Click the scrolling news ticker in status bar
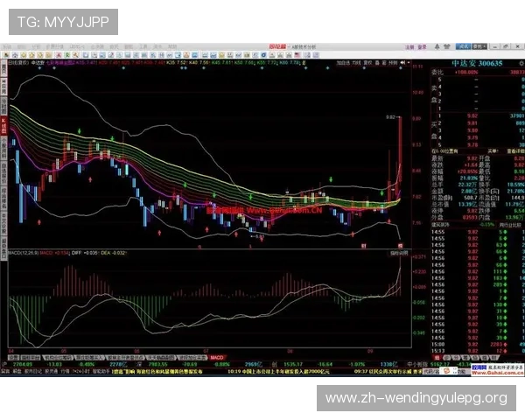This screenshot has height=420, width=525. click(175, 370)
